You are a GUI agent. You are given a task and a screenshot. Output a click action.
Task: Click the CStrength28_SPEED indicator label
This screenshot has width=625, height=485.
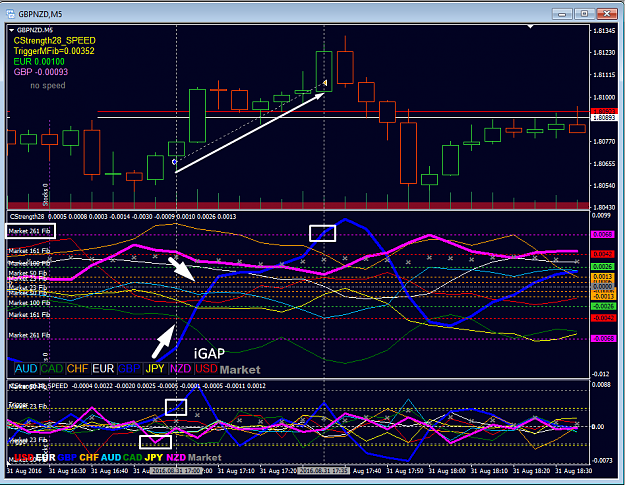click(55, 41)
